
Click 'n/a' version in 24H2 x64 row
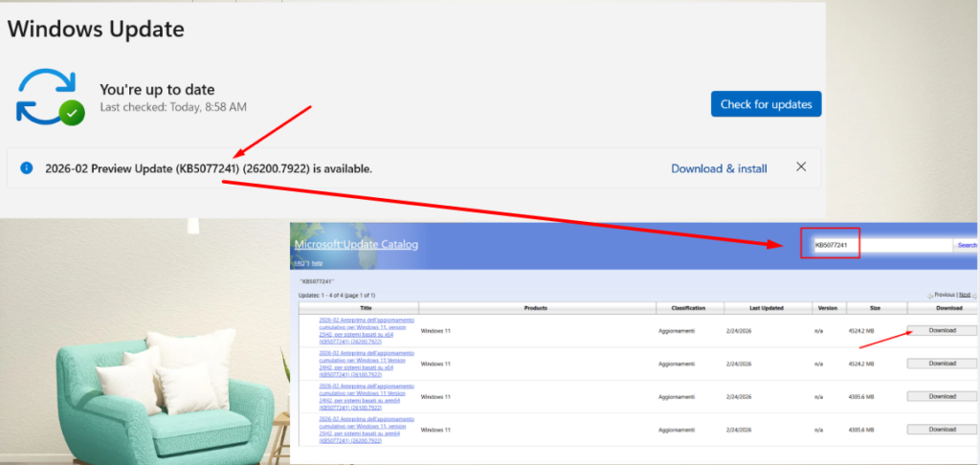819,364
